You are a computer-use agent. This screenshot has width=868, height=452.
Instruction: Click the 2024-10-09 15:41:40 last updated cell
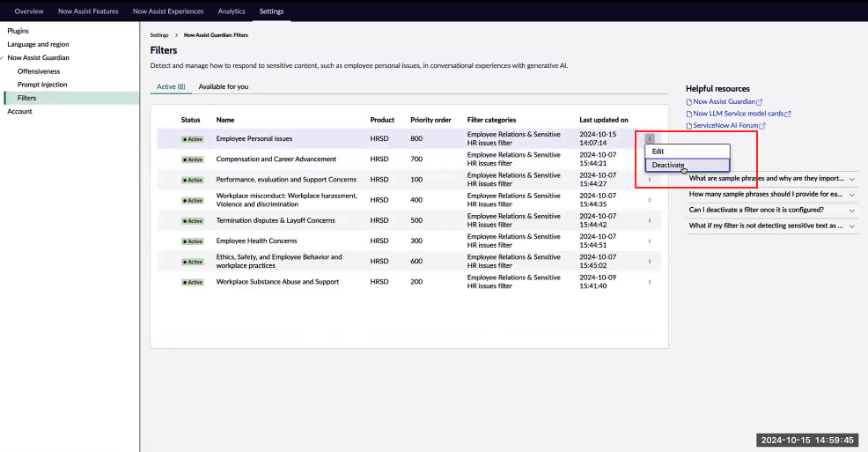pyautogui.click(x=598, y=282)
